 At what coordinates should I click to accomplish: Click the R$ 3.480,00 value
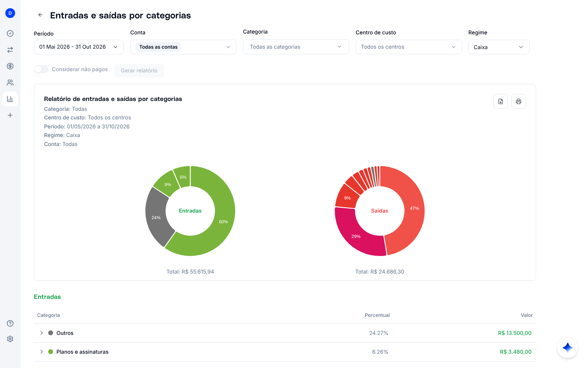pyautogui.click(x=516, y=352)
